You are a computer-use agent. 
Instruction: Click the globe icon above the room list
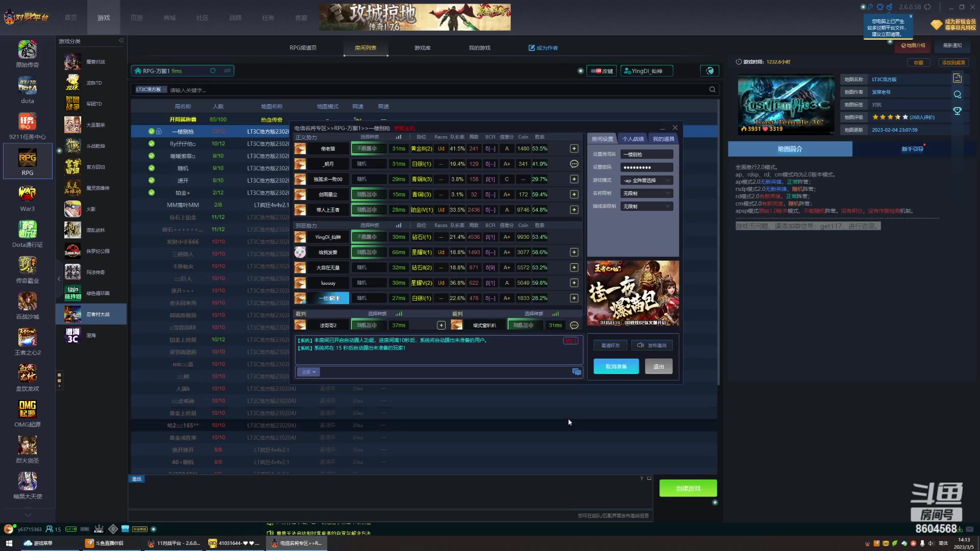(x=709, y=71)
